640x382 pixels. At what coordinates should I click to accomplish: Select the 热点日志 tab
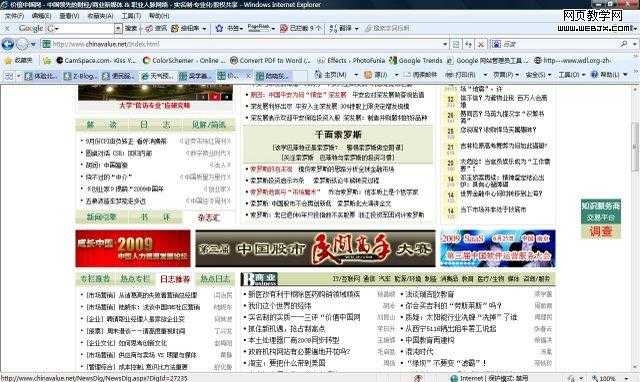(215, 279)
